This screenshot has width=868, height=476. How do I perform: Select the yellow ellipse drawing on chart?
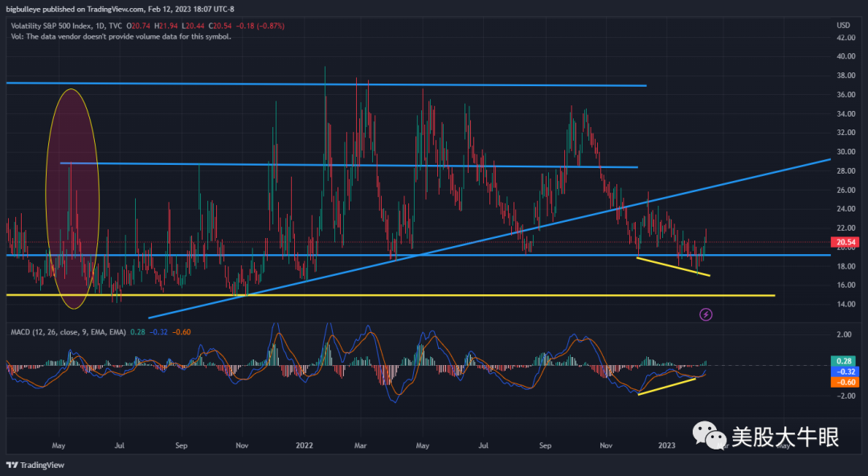72,199
